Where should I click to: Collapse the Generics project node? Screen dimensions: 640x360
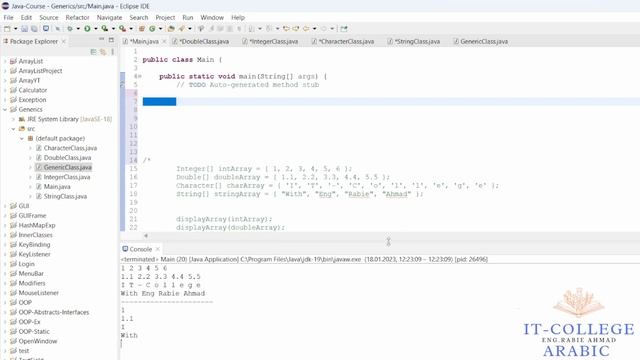pyautogui.click(x=5, y=109)
